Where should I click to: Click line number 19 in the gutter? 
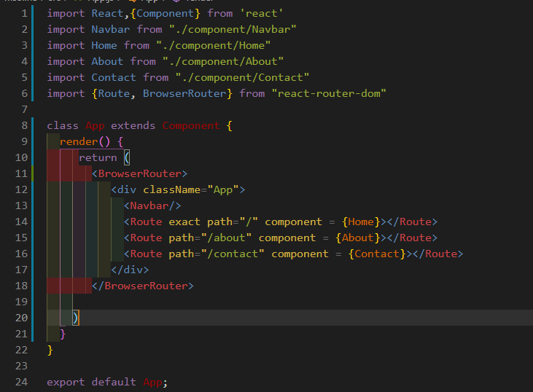[x=21, y=302]
